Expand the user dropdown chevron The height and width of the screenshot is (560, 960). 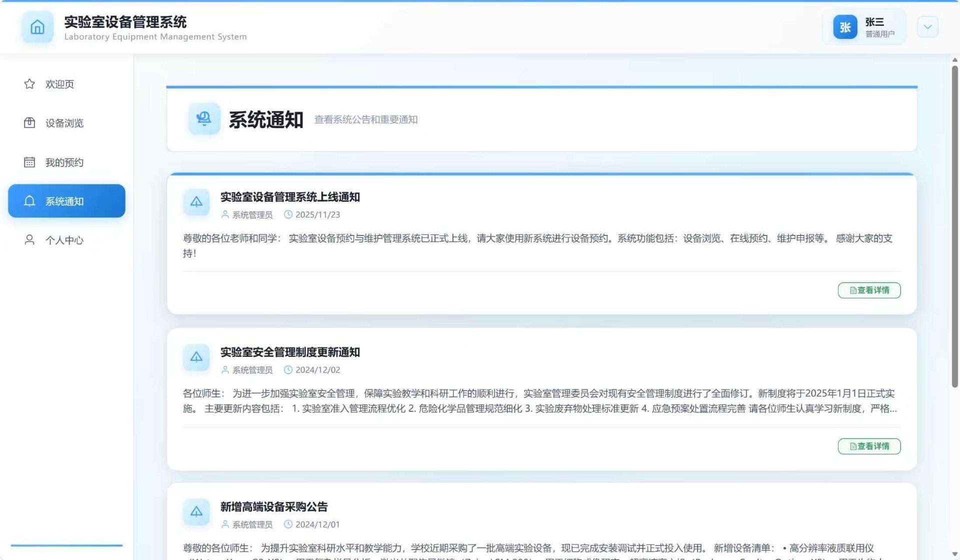coord(927,27)
